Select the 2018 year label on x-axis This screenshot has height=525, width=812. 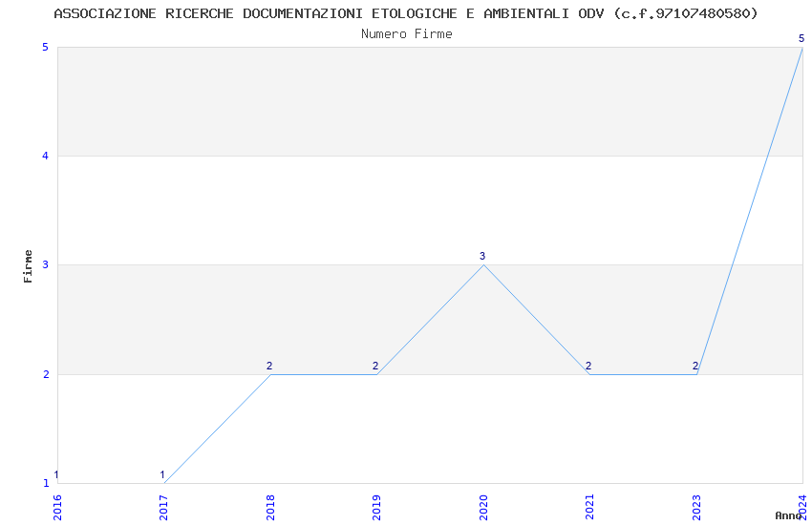coord(270,508)
